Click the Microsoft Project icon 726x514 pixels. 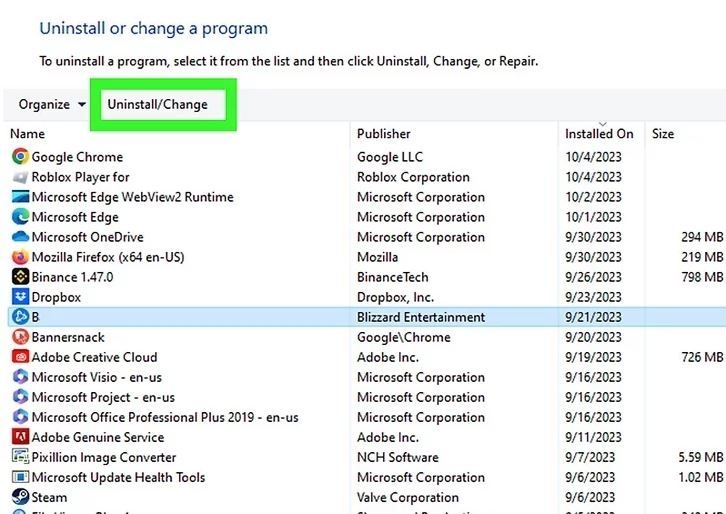click(x=20, y=397)
